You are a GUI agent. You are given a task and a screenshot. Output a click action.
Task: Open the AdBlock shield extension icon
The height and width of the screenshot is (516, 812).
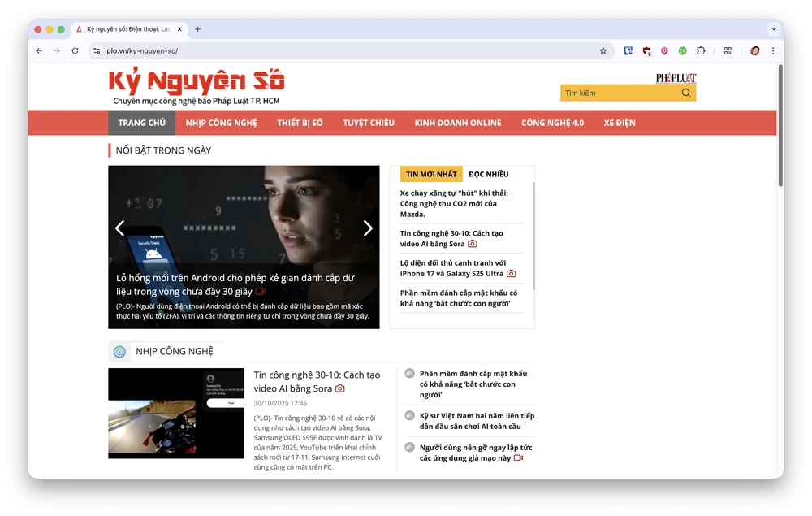[664, 50]
